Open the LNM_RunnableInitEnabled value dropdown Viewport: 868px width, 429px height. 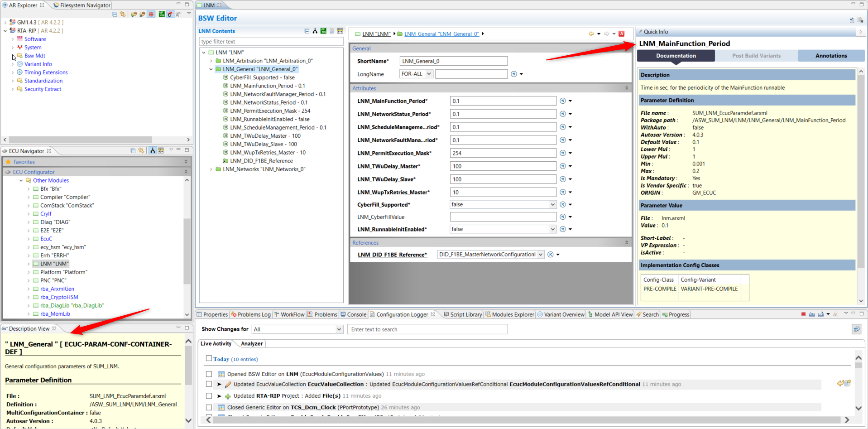[x=552, y=229]
